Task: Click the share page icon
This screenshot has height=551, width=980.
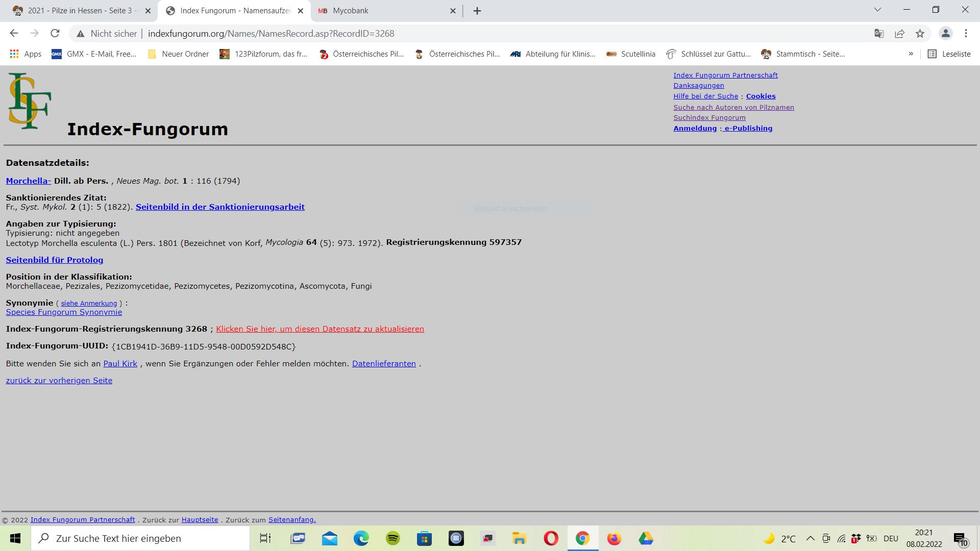Action: (x=899, y=34)
